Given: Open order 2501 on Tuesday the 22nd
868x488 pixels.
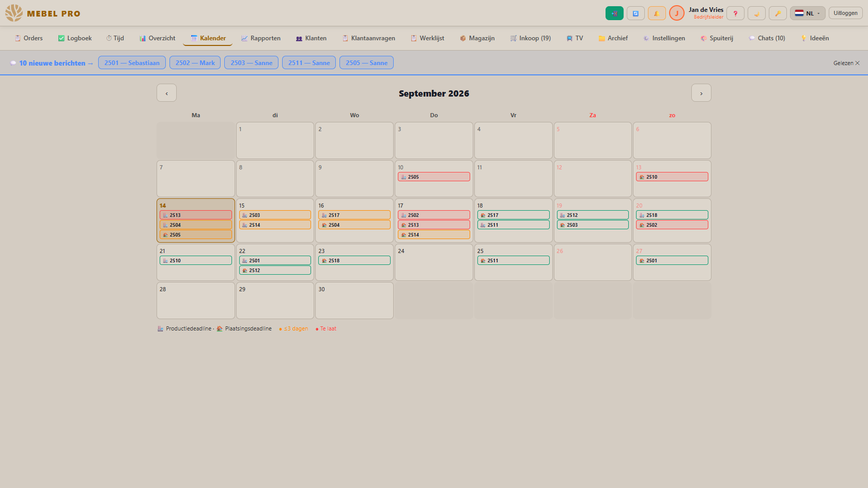Looking at the screenshot, I should click(x=275, y=260).
